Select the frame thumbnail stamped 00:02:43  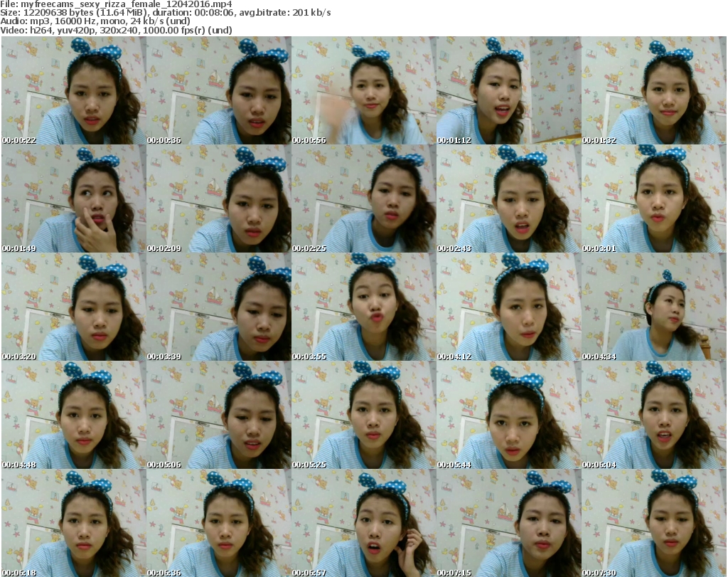coord(509,198)
